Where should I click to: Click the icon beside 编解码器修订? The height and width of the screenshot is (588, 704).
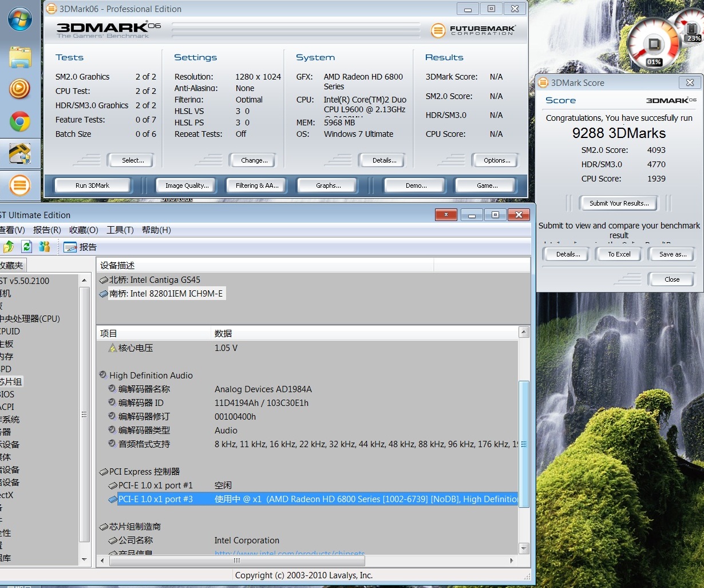point(113,416)
